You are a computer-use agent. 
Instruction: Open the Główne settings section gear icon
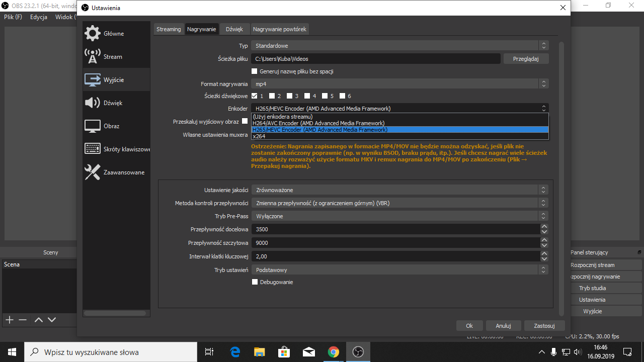point(93,34)
